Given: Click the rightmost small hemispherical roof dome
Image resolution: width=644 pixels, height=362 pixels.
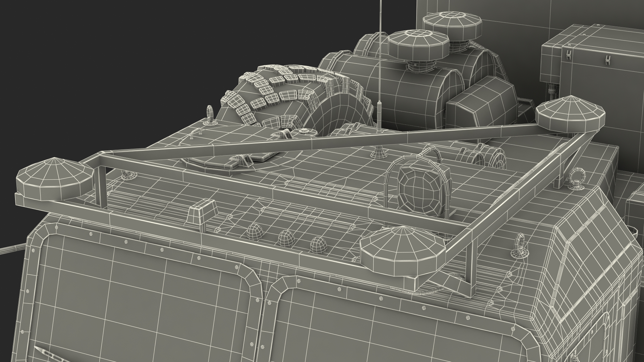Looking at the screenshot, I should point(318,245).
